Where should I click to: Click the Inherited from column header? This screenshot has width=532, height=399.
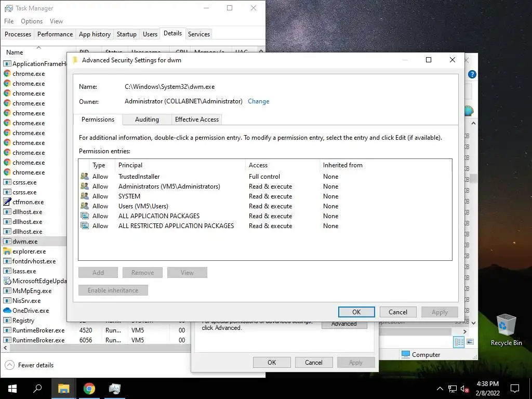click(343, 165)
